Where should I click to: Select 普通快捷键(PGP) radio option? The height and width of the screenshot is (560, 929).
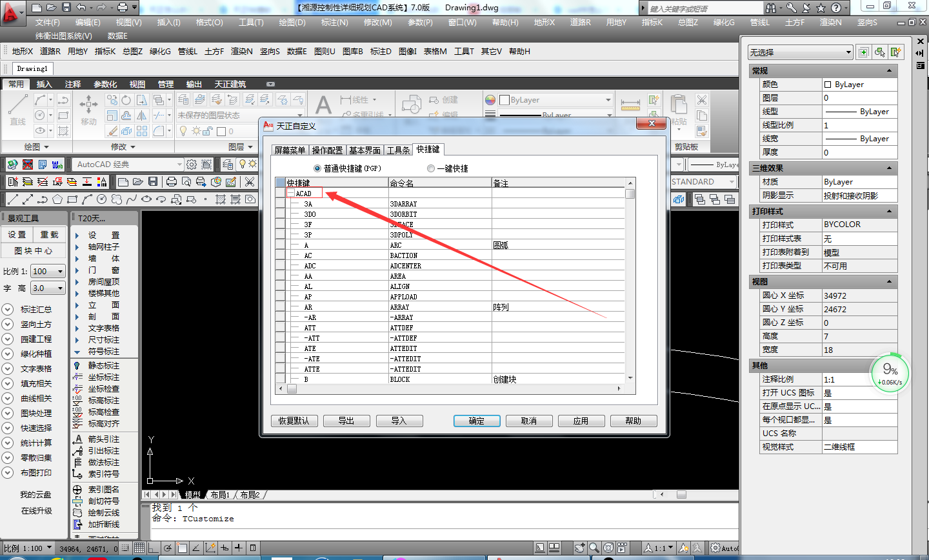click(317, 168)
